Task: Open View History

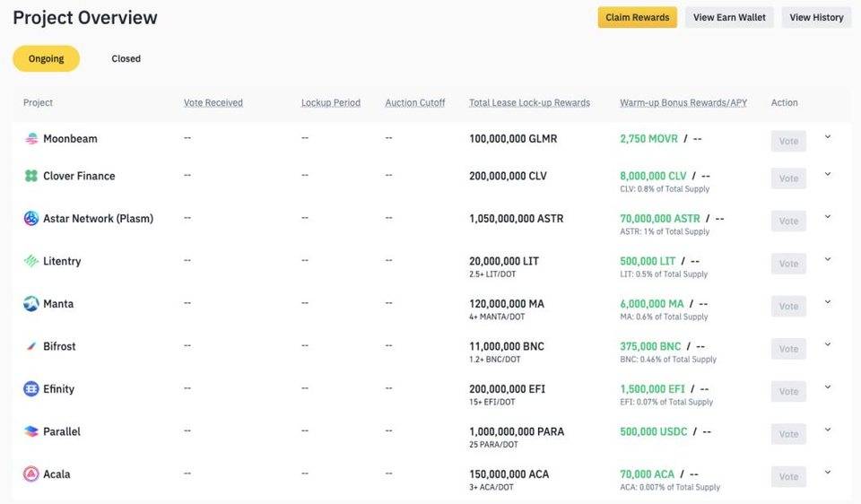Action: click(x=816, y=18)
